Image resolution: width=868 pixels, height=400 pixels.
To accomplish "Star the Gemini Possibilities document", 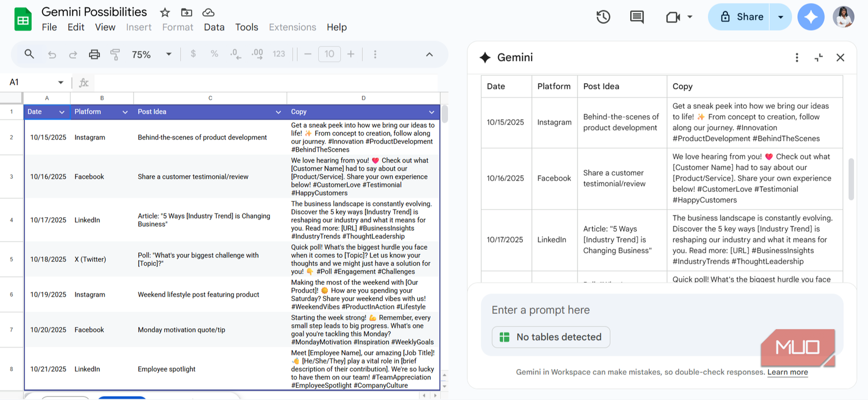I will tap(165, 13).
